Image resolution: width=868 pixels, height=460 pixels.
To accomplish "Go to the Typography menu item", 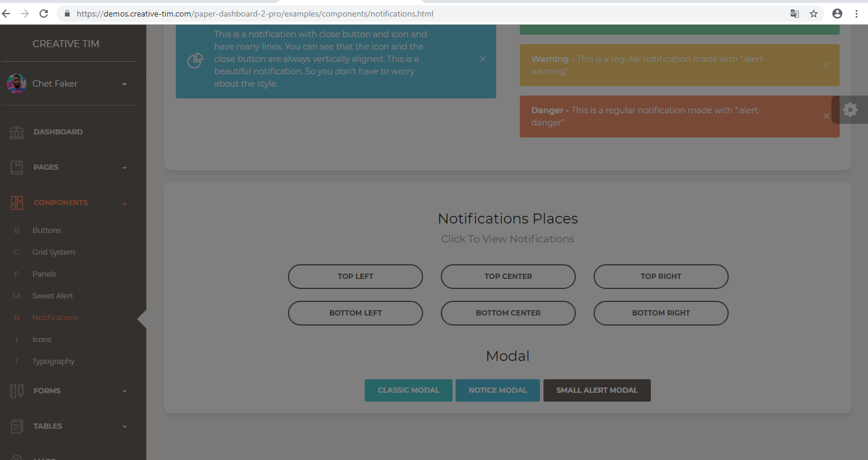I will coord(53,361).
